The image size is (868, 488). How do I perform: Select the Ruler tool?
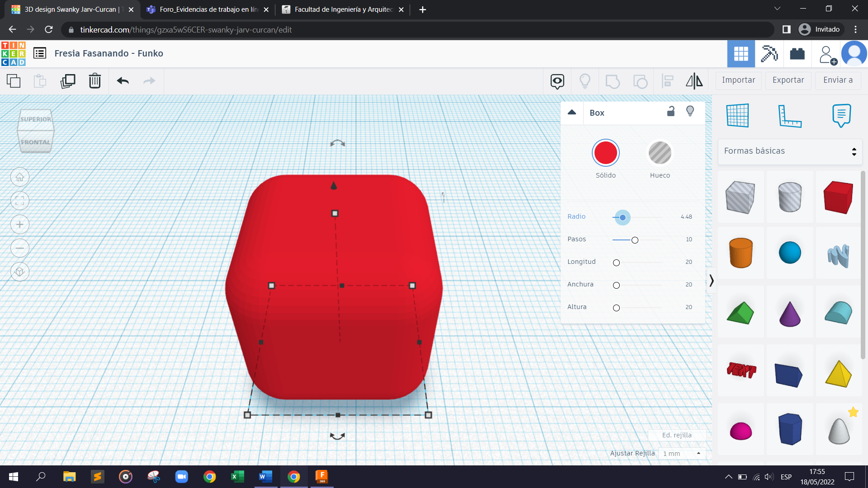pos(789,116)
